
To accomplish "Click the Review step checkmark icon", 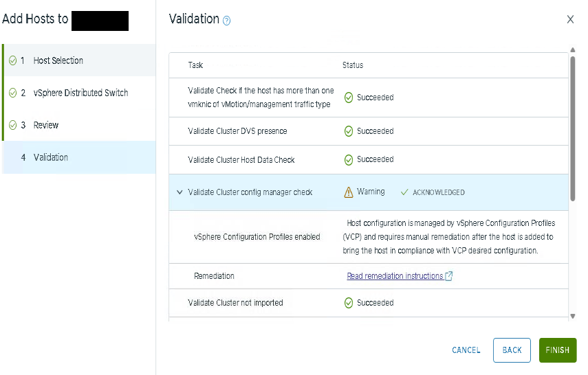I will click(x=12, y=125).
